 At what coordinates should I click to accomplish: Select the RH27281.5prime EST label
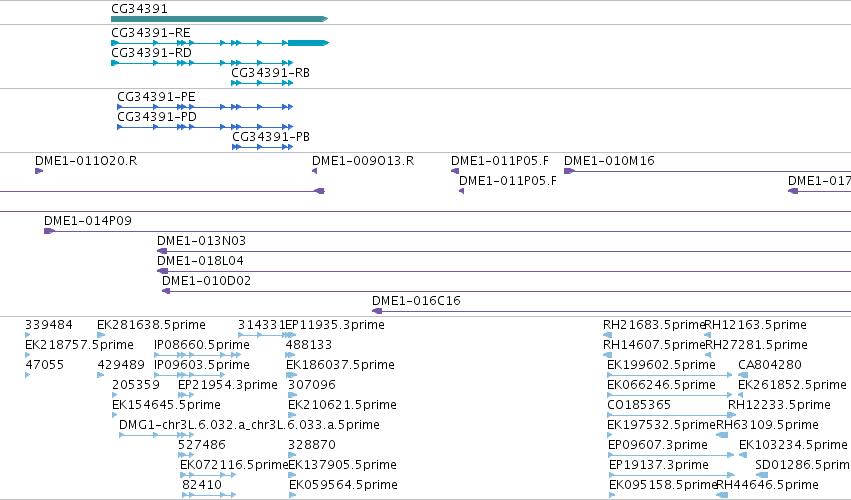click(x=756, y=345)
